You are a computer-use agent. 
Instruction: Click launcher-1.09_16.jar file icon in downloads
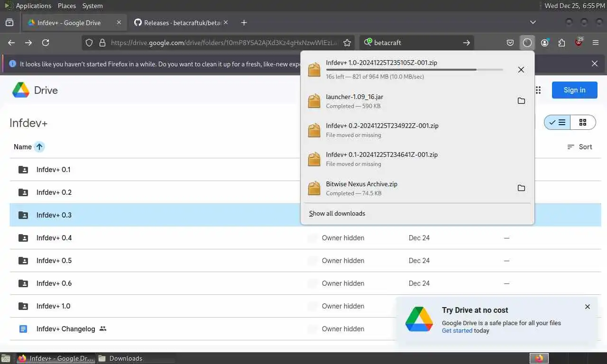[x=314, y=101]
